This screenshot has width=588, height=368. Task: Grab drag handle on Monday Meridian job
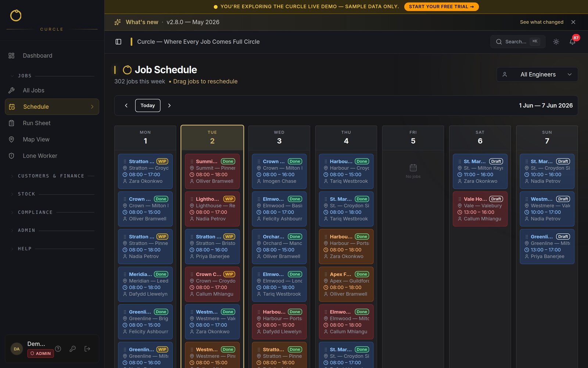pyautogui.click(x=125, y=274)
